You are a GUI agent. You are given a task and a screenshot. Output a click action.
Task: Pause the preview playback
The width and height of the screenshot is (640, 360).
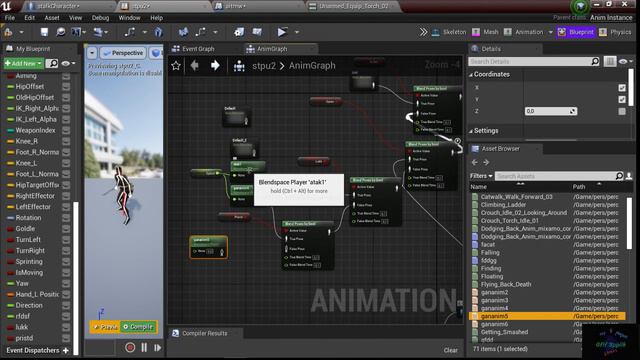[144, 348]
